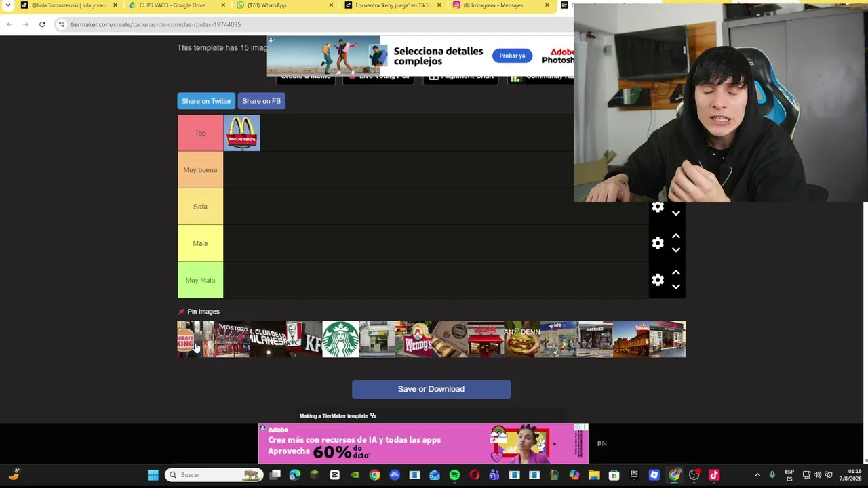
Task: Select the Starbucks logo image
Action: pyautogui.click(x=340, y=339)
